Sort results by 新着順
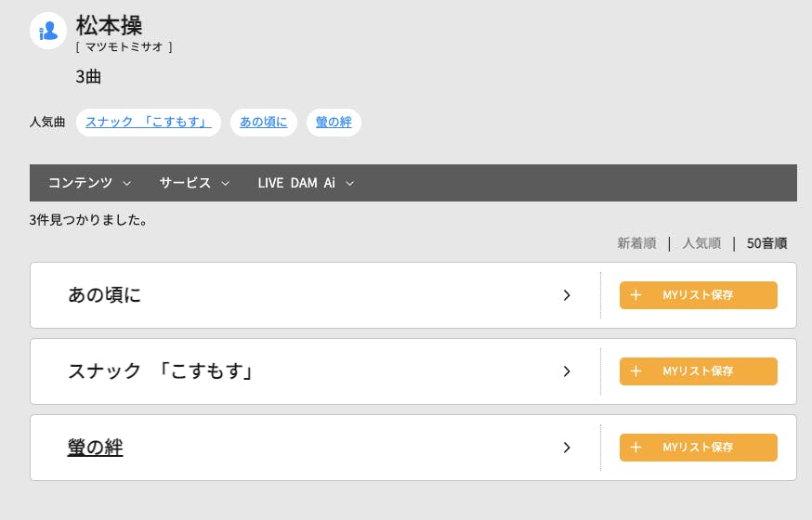Viewport: 812px width, 520px height. point(636,243)
